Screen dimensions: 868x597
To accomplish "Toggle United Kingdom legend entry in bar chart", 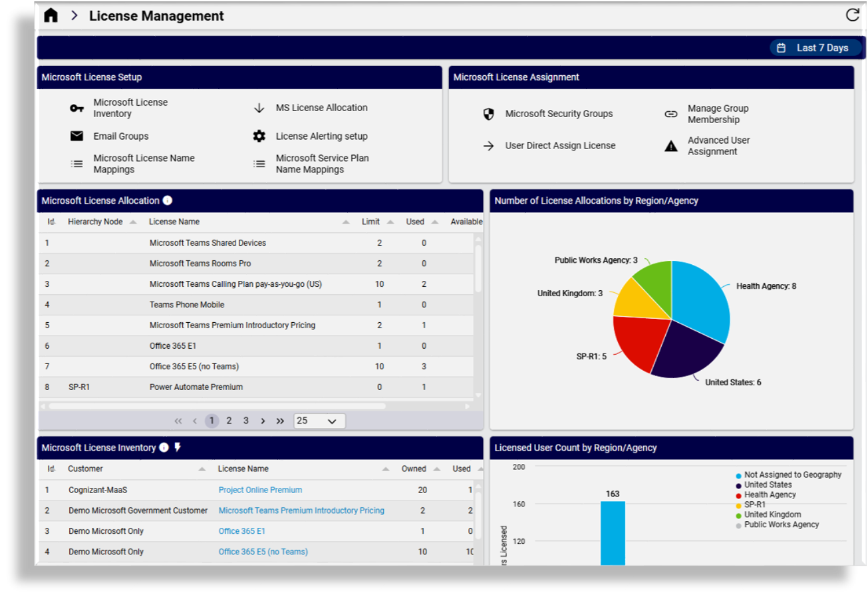I will [768, 514].
